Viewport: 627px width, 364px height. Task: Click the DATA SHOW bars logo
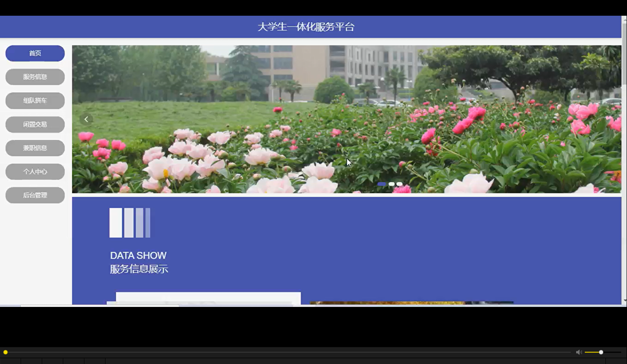pyautogui.click(x=129, y=223)
